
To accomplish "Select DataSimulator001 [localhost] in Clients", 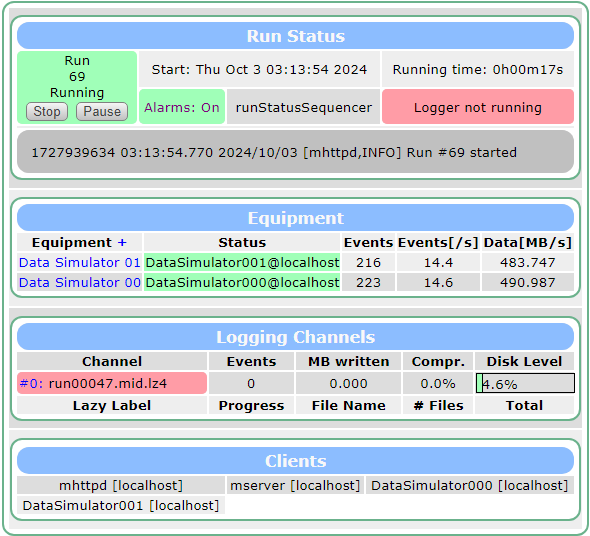I will coord(121,505).
